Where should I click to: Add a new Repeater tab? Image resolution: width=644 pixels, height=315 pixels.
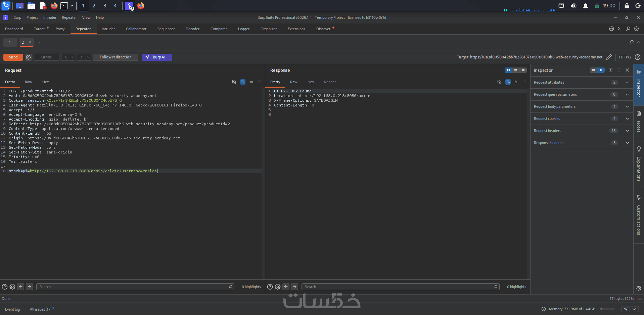pos(39,42)
